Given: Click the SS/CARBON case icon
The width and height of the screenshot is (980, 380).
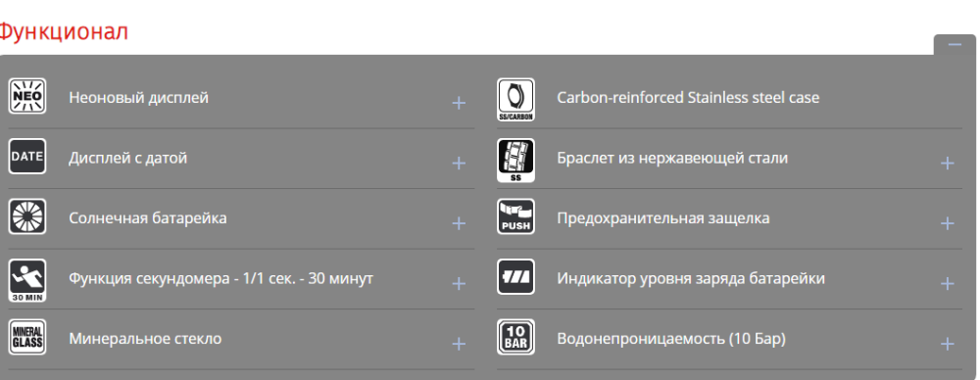Looking at the screenshot, I should 515,99.
